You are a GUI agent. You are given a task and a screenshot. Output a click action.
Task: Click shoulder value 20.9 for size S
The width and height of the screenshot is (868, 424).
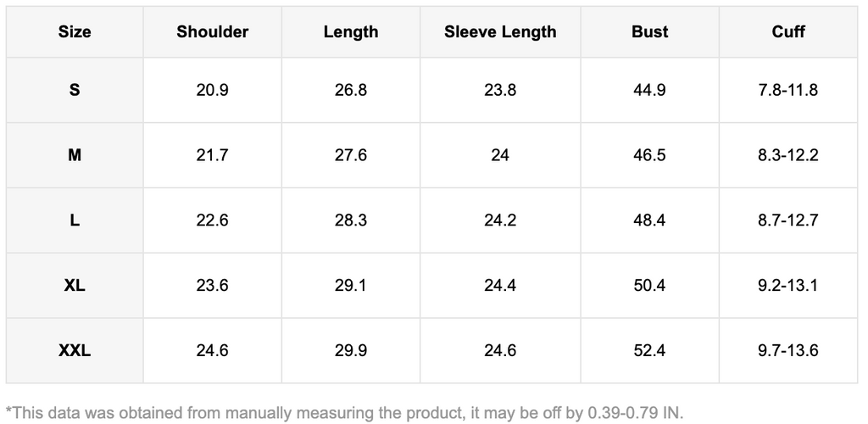212,90
